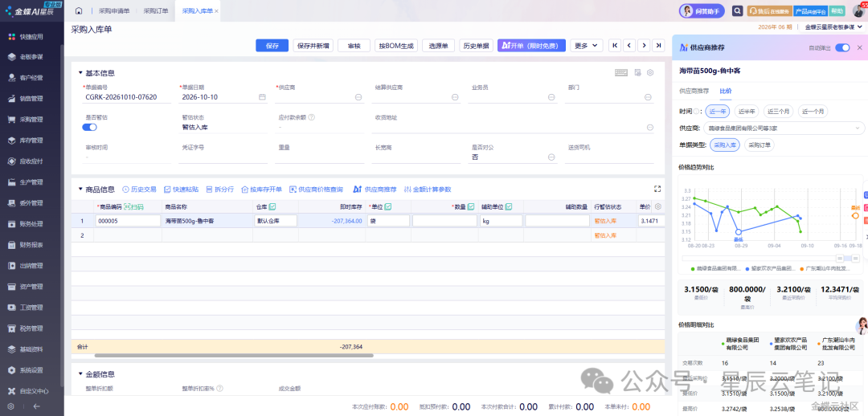Toggle the 自动弹出 switch
The width and height of the screenshot is (868, 416).
coord(842,47)
